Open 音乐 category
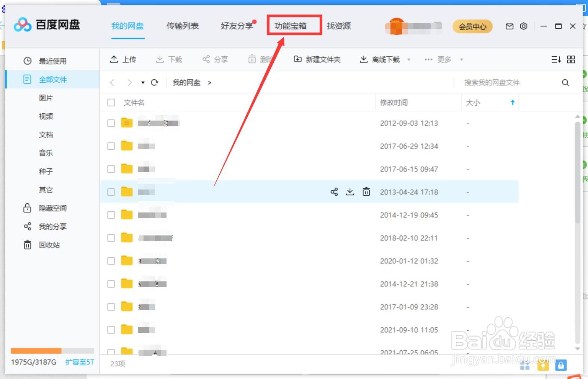588x379 pixels. [46, 153]
